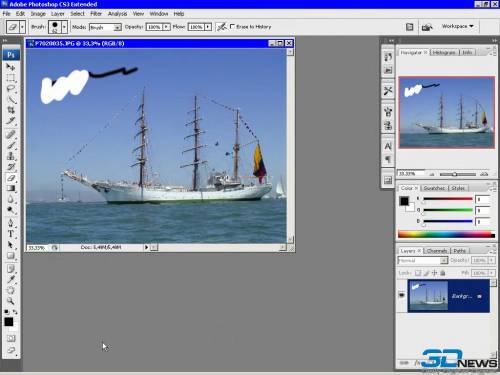500x375 pixels.
Task: Hide the Background layer eye icon
Action: tap(402, 295)
